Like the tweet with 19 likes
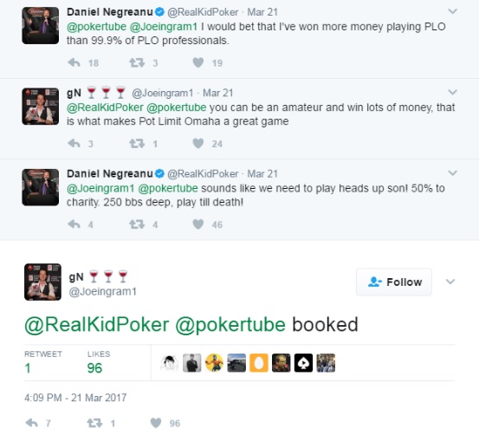The height and width of the screenshot is (448, 479). point(198,62)
